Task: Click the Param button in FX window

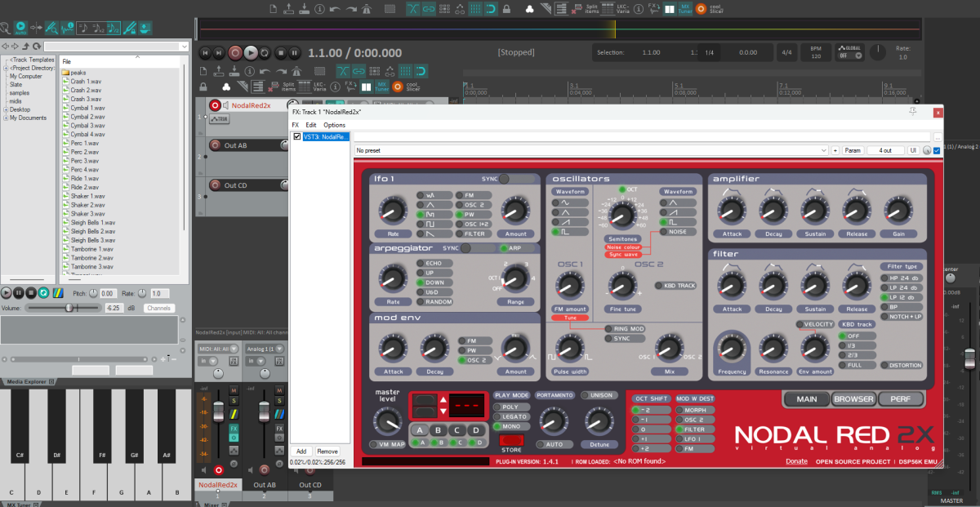Action: click(x=853, y=150)
